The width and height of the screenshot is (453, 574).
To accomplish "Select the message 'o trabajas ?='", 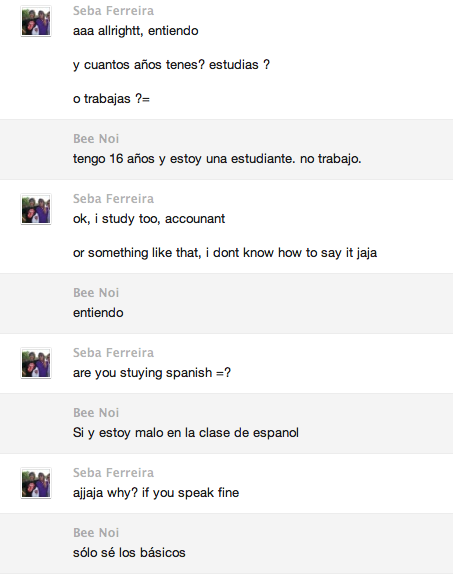I will [111, 99].
